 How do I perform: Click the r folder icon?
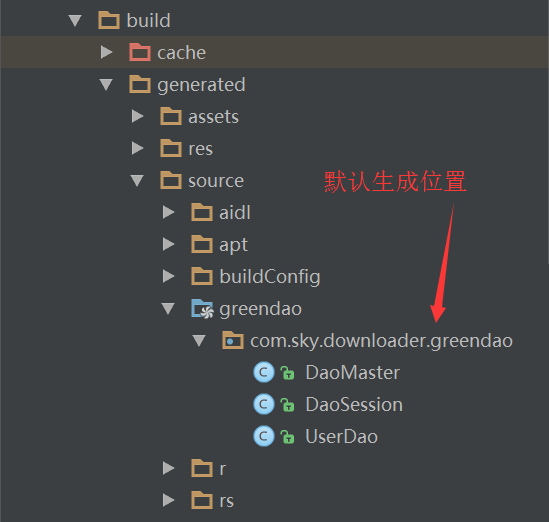click(202, 468)
